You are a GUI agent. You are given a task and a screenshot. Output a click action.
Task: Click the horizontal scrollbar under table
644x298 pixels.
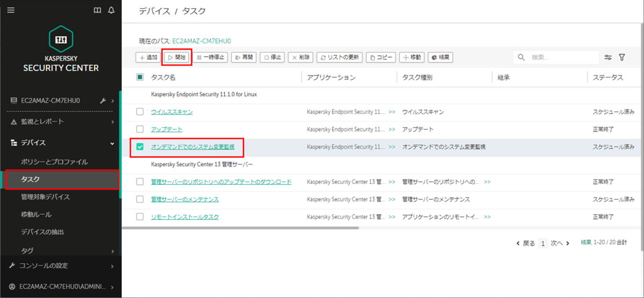(x=240, y=228)
